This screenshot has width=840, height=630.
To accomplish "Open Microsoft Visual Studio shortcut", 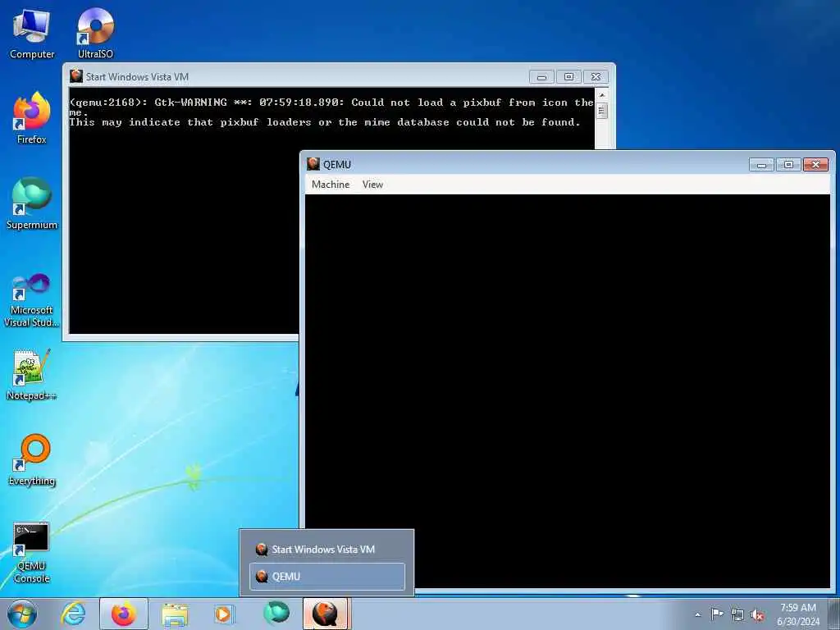I will 32,300.
